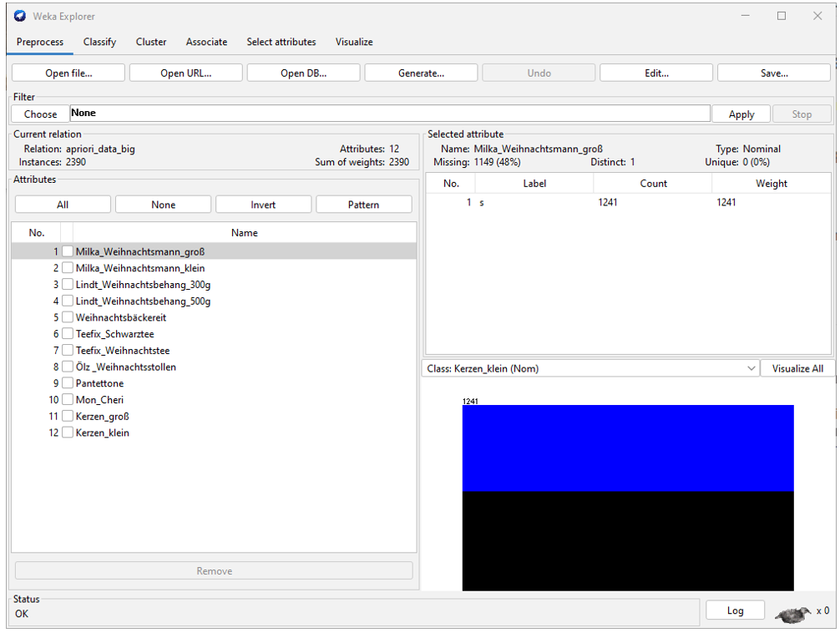The width and height of the screenshot is (840, 633).
Task: Select the Kerzen_groß row name
Action: 103,417
